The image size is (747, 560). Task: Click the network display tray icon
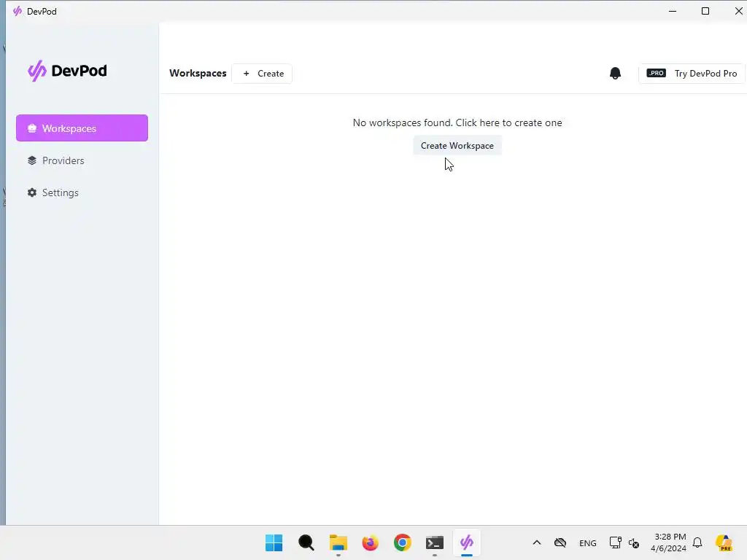[x=615, y=542]
